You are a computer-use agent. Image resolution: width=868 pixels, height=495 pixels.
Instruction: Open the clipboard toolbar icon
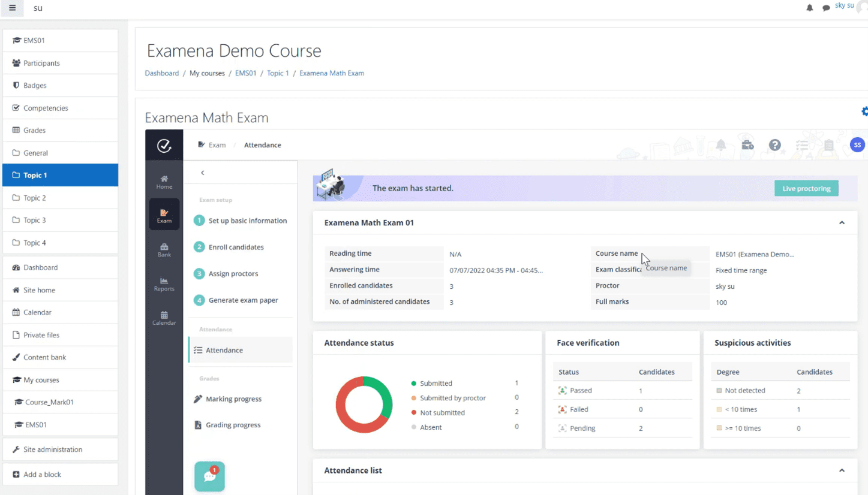tap(829, 145)
